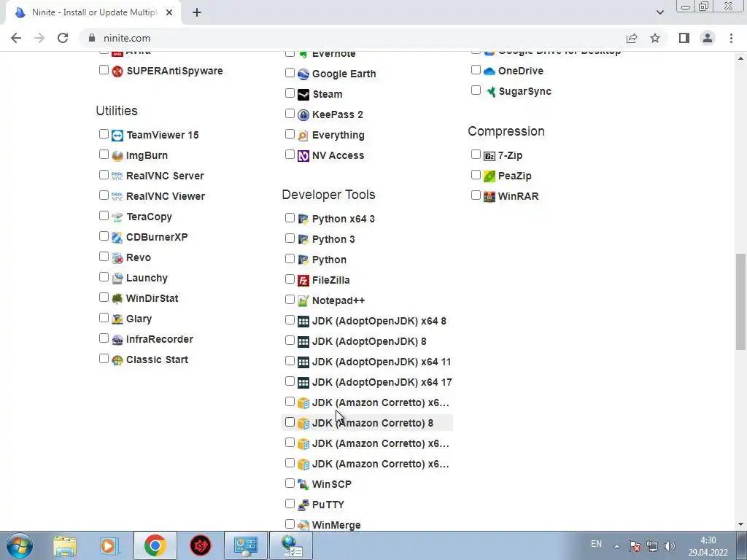The width and height of the screenshot is (747, 560).
Task: Click the WinRAR books icon
Action: click(489, 196)
